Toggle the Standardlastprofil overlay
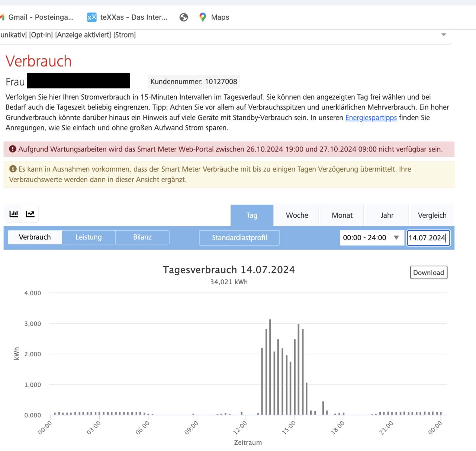The height and width of the screenshot is (451, 476). pos(239,238)
